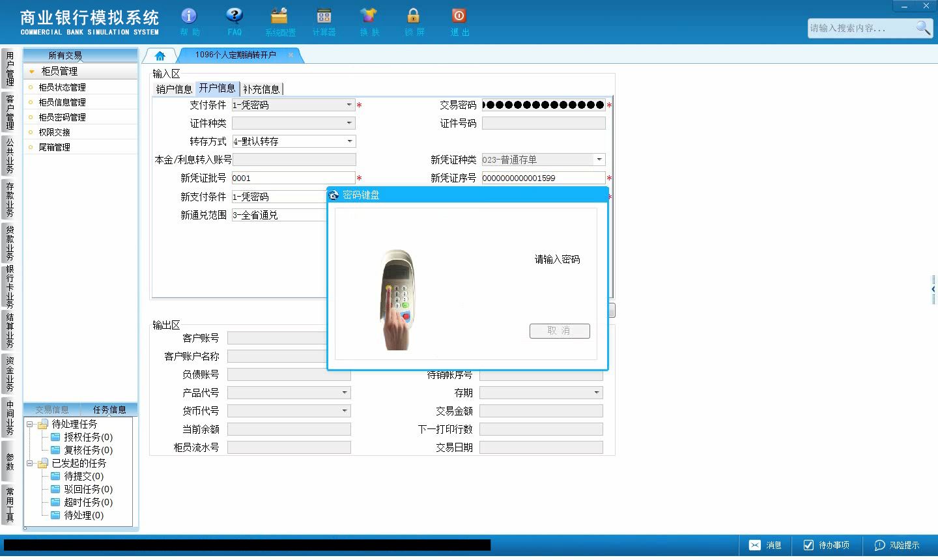Open 贷款业务 side tab
Image resolution: width=938 pixels, height=560 pixels.
coord(10,243)
